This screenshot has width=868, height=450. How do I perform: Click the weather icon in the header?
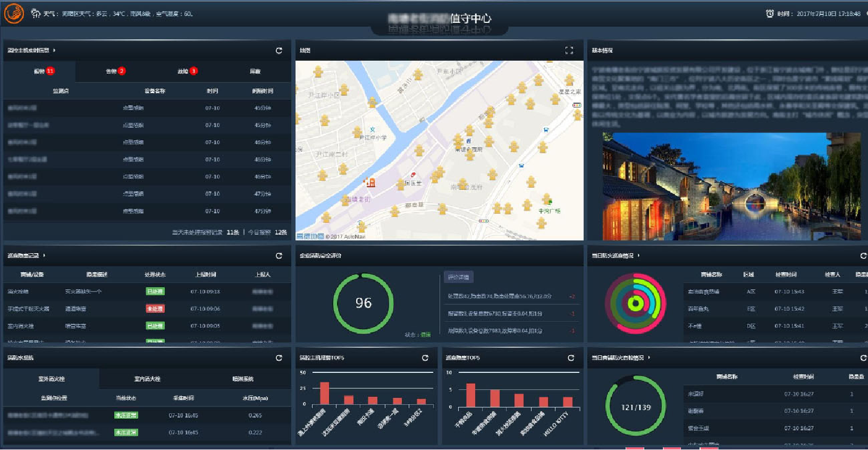click(36, 13)
